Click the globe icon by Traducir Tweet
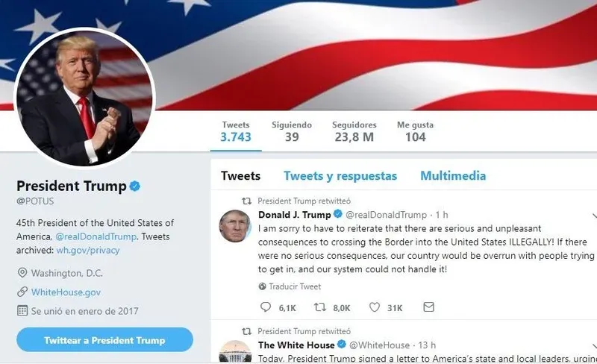The image size is (597, 364). pyautogui.click(x=263, y=286)
